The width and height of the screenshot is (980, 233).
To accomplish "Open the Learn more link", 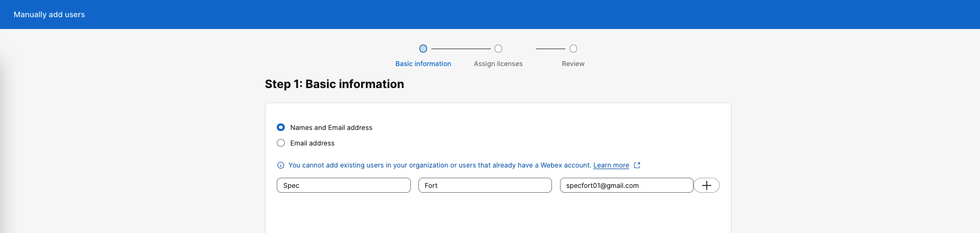I will coord(611,165).
